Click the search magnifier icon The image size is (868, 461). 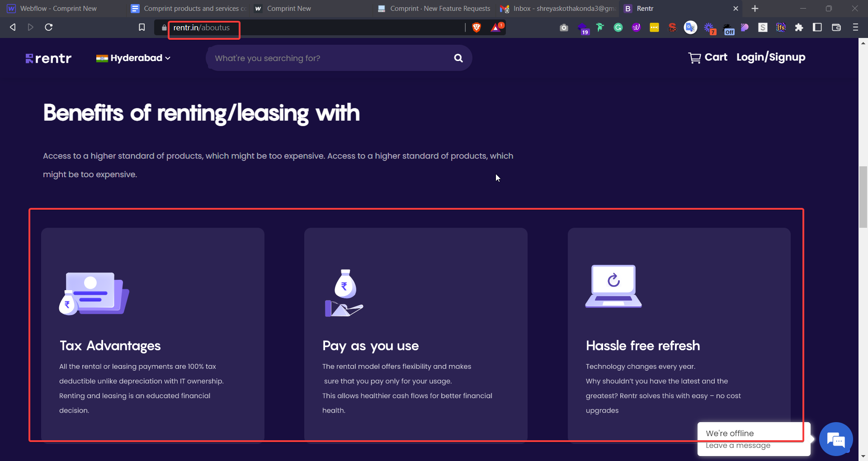458,58
